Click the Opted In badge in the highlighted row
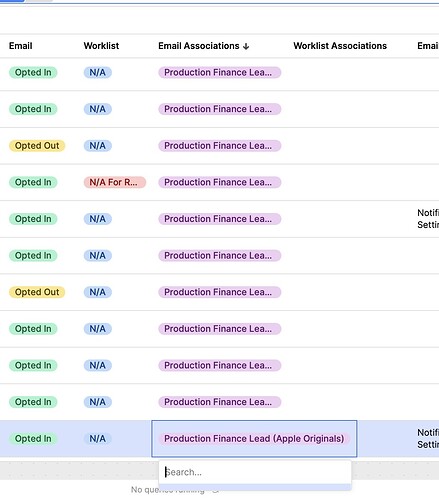The height and width of the screenshot is (500, 439). (x=33, y=439)
